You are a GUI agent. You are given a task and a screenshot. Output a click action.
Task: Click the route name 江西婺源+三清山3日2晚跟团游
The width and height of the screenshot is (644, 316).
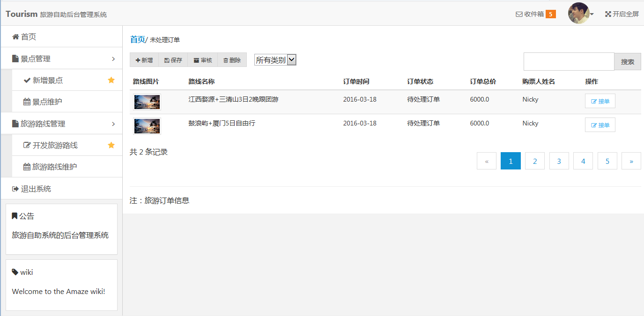[233, 99]
